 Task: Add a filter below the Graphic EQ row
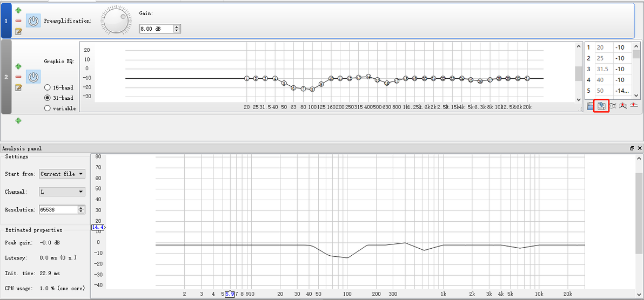click(x=18, y=120)
